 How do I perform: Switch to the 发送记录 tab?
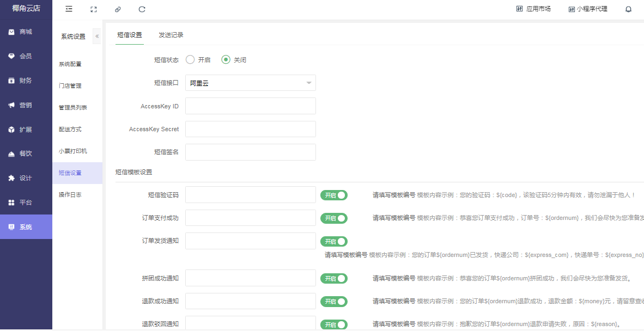coord(171,35)
